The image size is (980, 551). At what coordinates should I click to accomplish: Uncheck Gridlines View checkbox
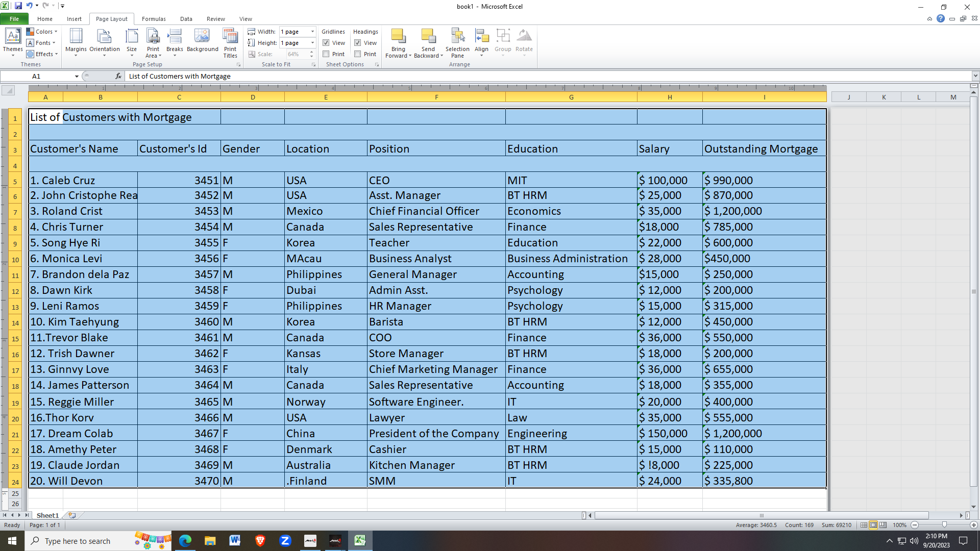tap(326, 43)
